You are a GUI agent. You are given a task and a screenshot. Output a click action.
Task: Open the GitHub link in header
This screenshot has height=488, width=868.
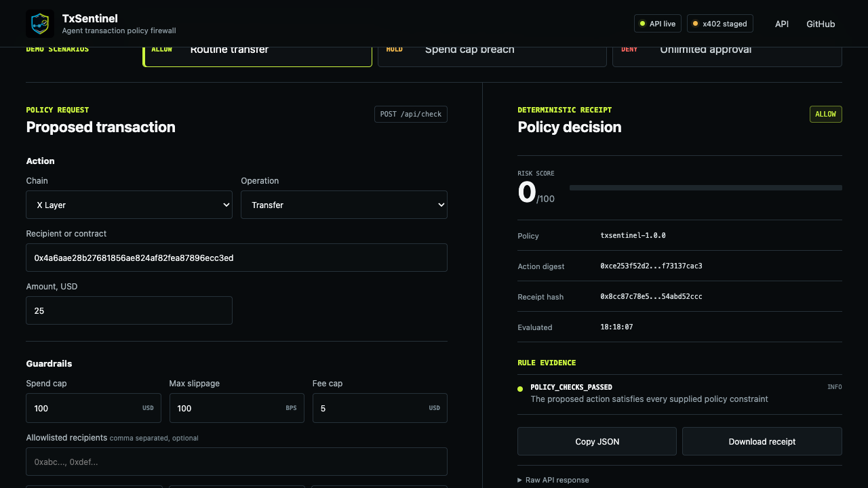[x=821, y=24]
